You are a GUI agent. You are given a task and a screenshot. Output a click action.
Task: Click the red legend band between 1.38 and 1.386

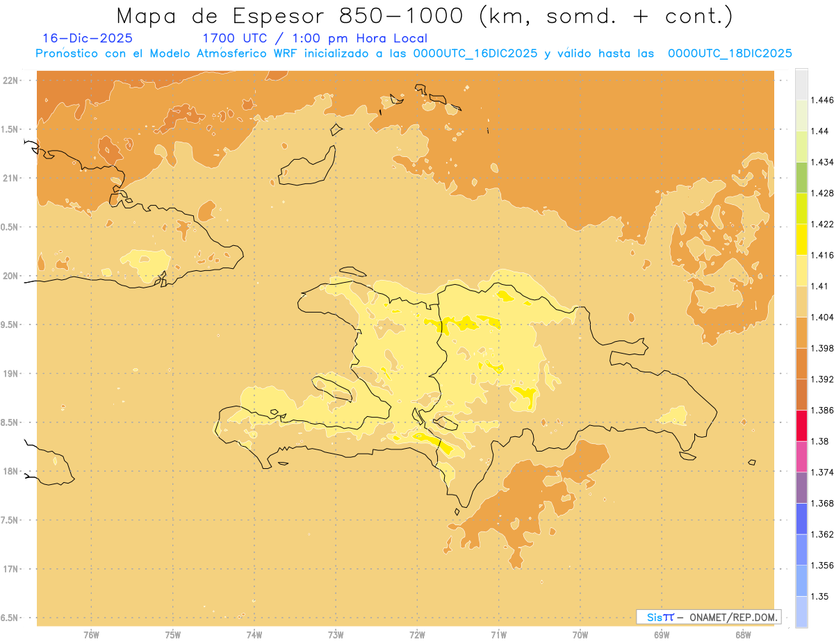click(x=801, y=425)
